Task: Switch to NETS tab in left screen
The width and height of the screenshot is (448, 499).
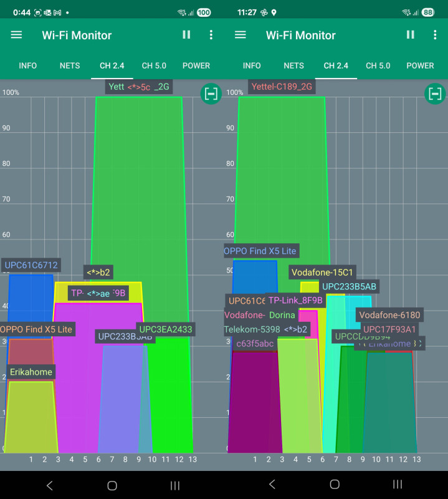Action: coord(70,65)
